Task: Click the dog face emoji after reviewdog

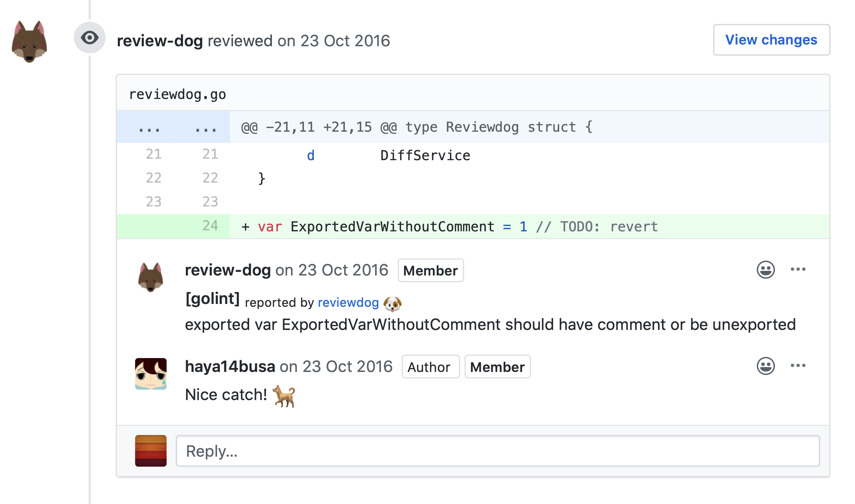Action: pos(393,304)
